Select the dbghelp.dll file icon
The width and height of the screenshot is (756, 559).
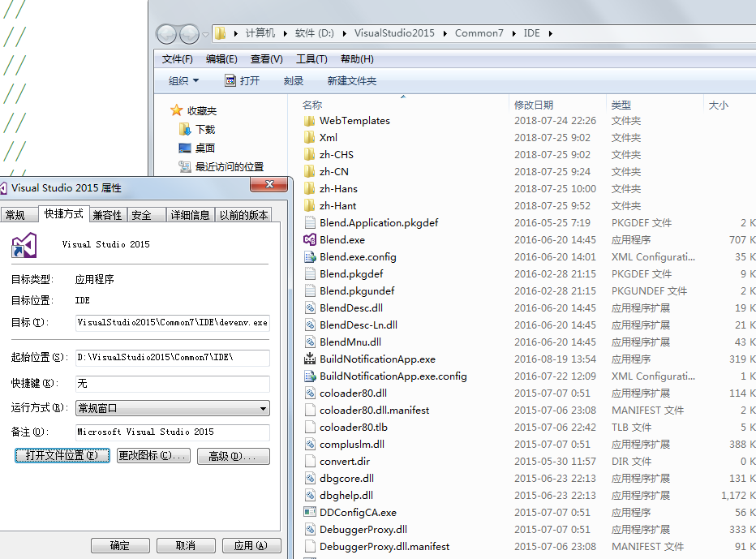(310, 496)
